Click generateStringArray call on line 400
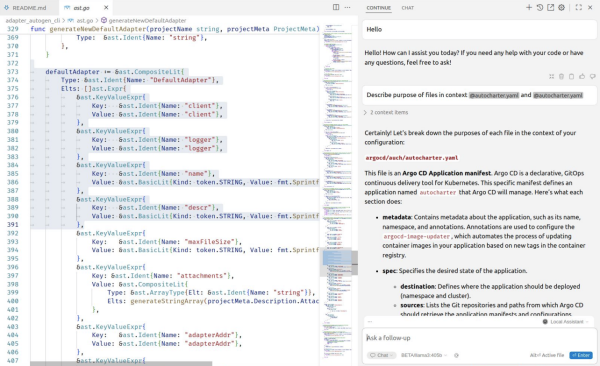This screenshot has height=366, width=600. (167, 301)
